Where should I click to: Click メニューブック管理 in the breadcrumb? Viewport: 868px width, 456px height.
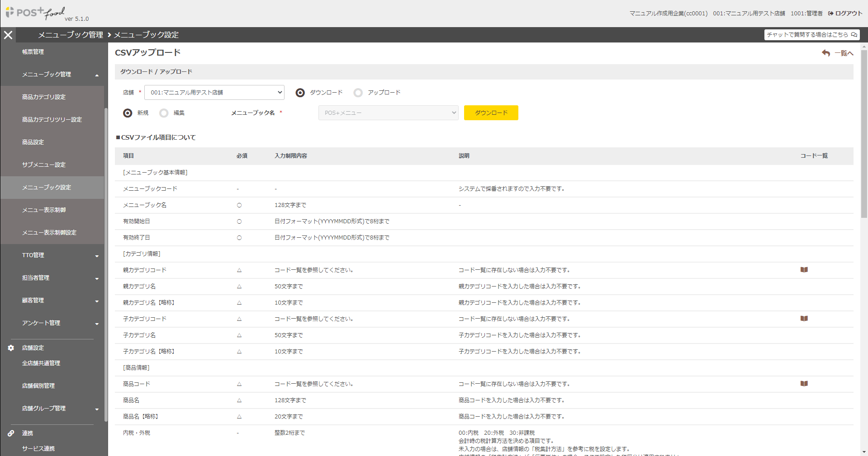[x=71, y=35]
